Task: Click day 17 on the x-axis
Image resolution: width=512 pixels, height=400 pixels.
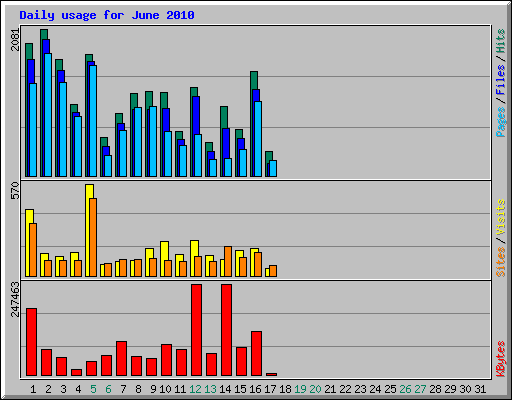Action: (x=270, y=389)
